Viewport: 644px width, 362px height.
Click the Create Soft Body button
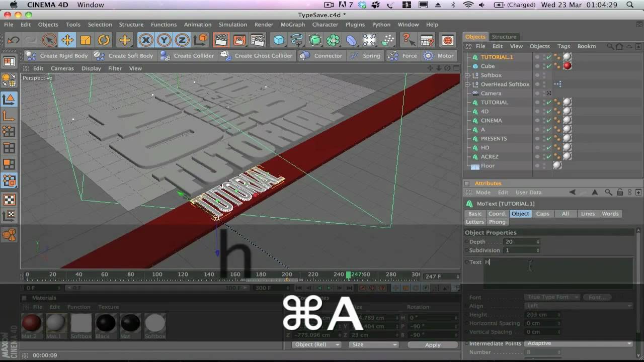pos(124,56)
